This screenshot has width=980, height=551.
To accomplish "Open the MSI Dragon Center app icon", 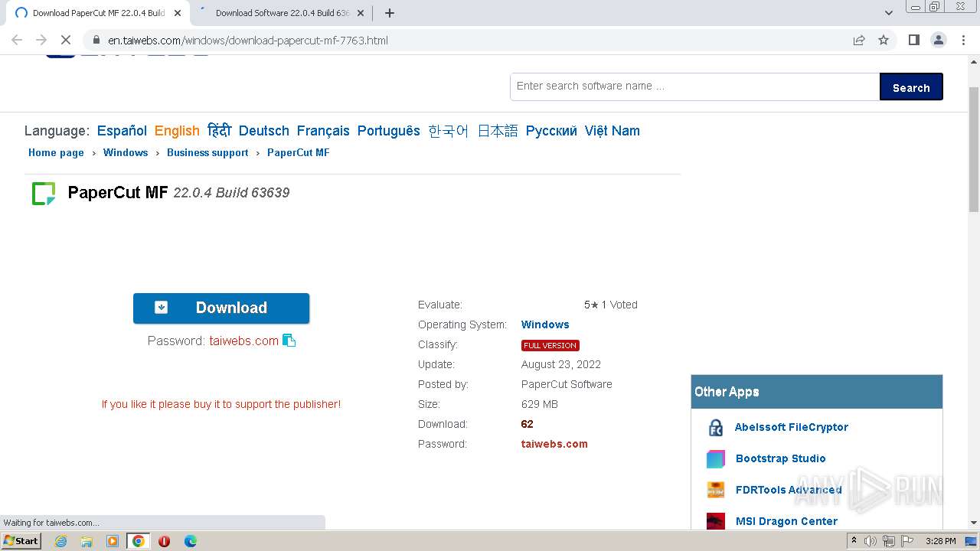I will coord(716,521).
